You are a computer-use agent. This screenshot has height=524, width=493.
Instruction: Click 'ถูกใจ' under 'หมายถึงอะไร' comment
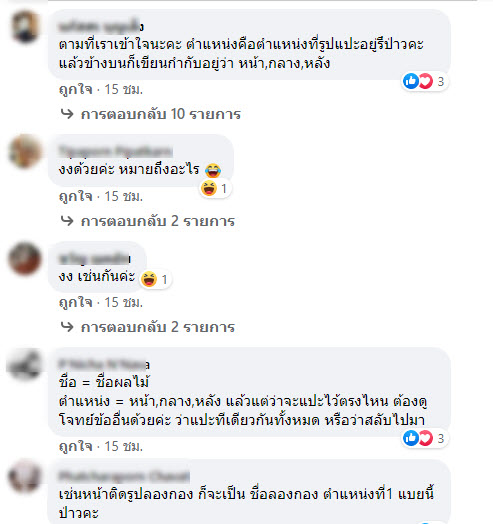76,196
